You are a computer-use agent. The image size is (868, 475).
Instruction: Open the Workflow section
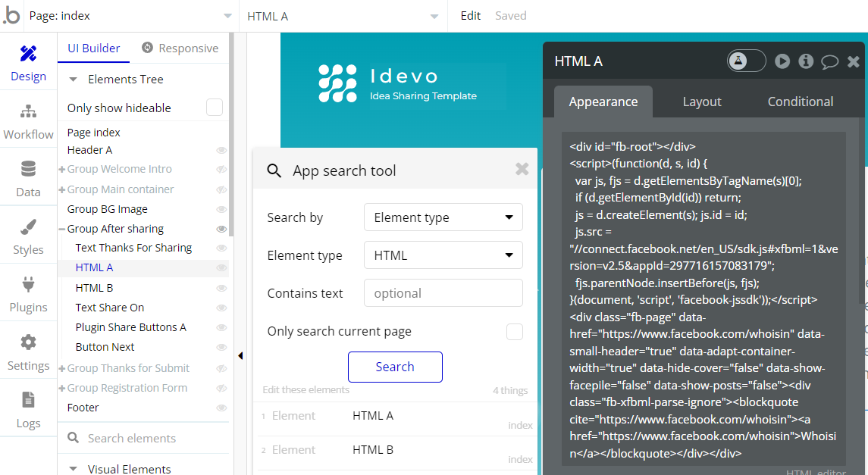(x=28, y=122)
